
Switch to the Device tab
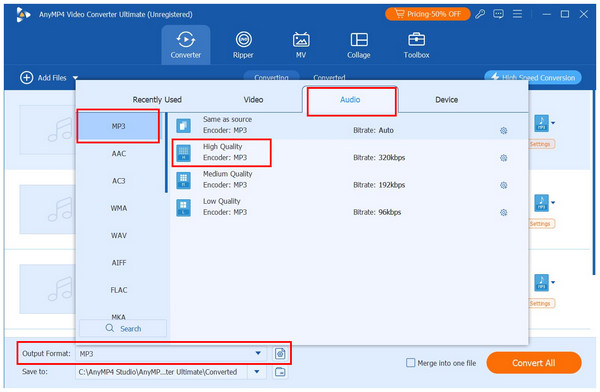(x=447, y=100)
